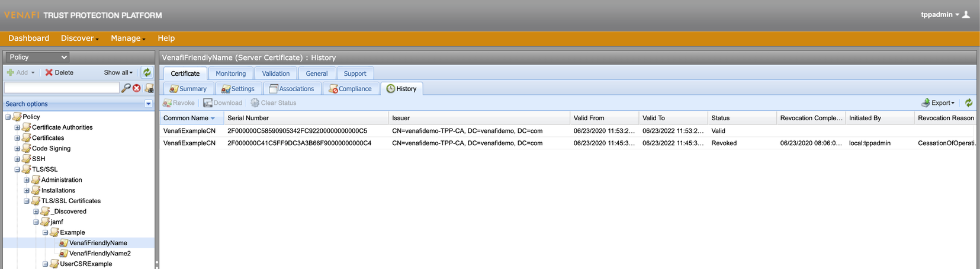The width and height of the screenshot is (980, 269).
Task: Open the Help menu
Action: coord(166,38)
